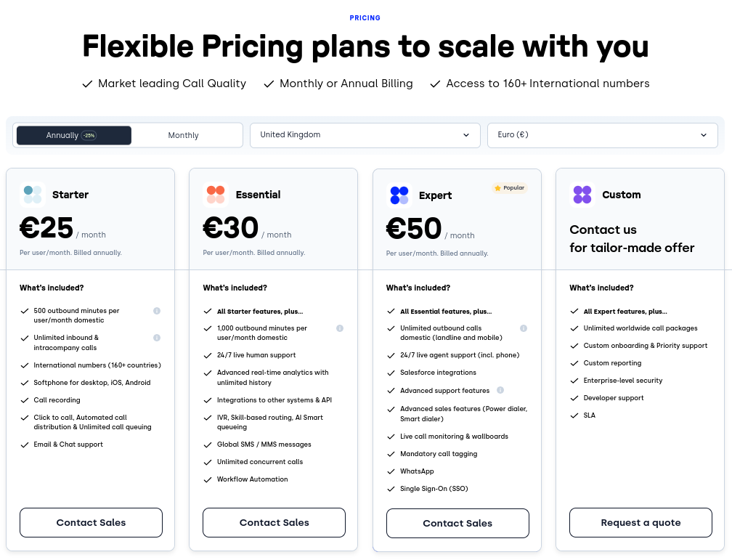
Task: Open info tooltip beside Advanced support features
Action: pyautogui.click(x=500, y=390)
